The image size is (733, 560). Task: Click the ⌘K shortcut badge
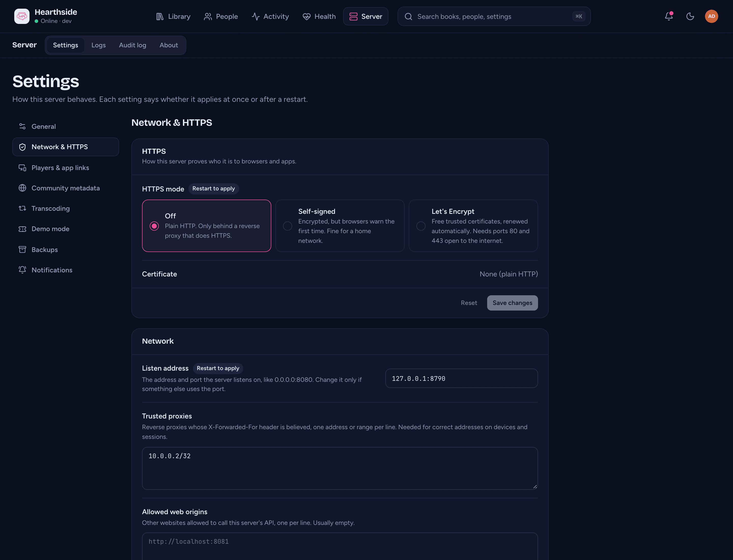(x=579, y=16)
